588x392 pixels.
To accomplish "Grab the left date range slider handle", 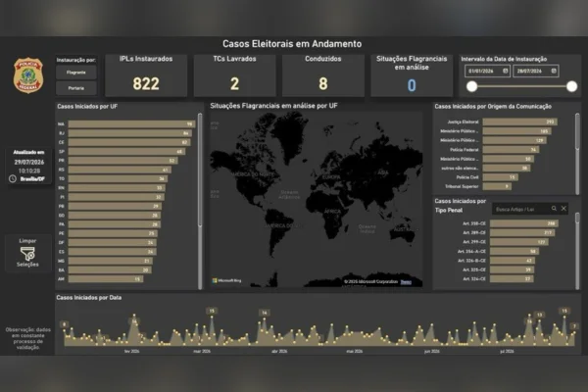I will point(471,86).
